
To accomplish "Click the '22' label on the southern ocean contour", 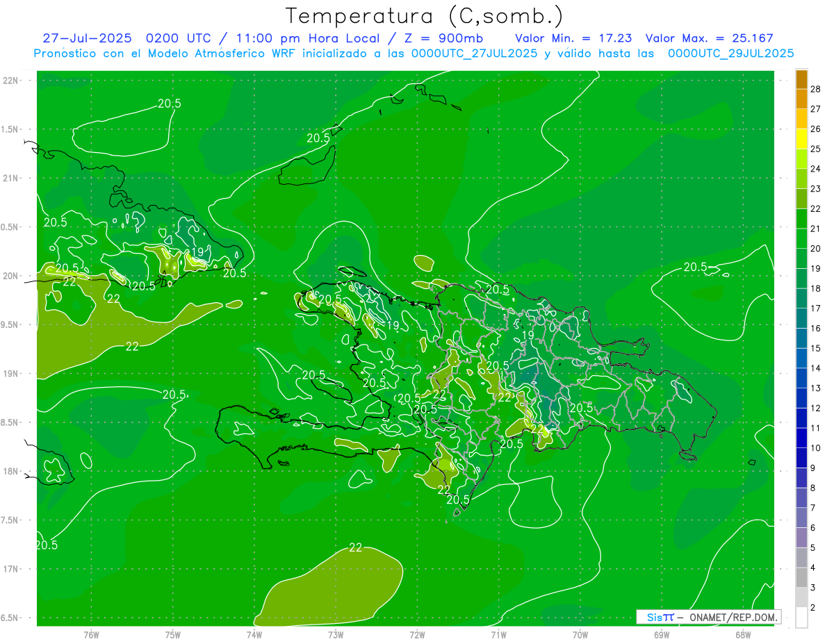I will point(355,547).
